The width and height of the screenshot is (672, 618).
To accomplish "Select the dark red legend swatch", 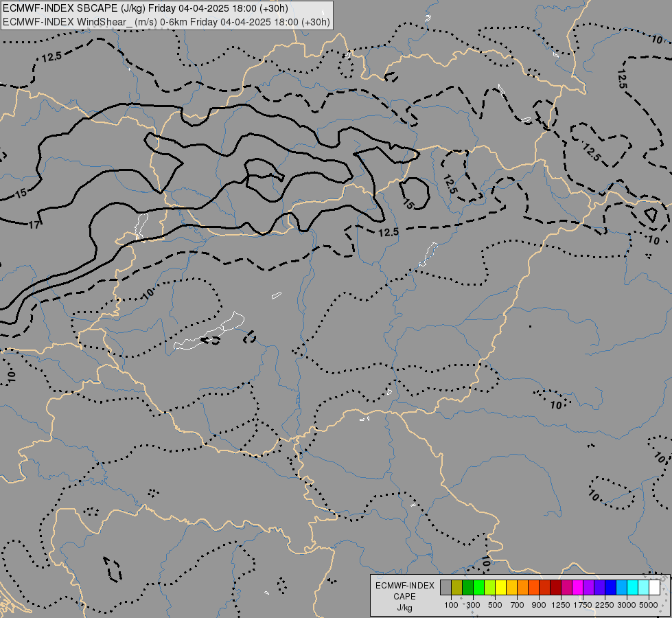I will (556, 587).
